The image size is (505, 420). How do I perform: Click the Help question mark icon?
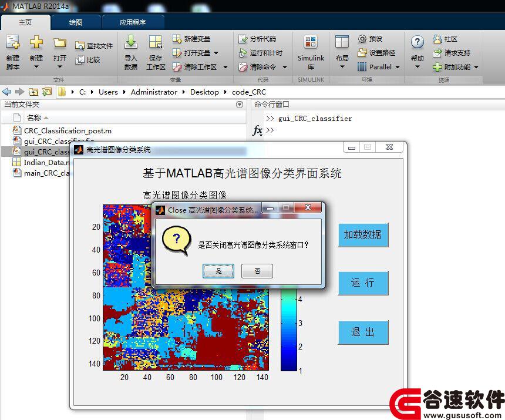[x=418, y=42]
